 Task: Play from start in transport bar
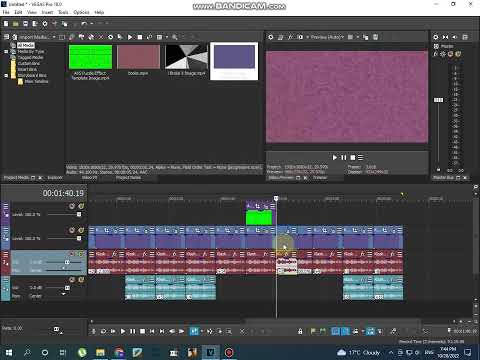click(113, 331)
